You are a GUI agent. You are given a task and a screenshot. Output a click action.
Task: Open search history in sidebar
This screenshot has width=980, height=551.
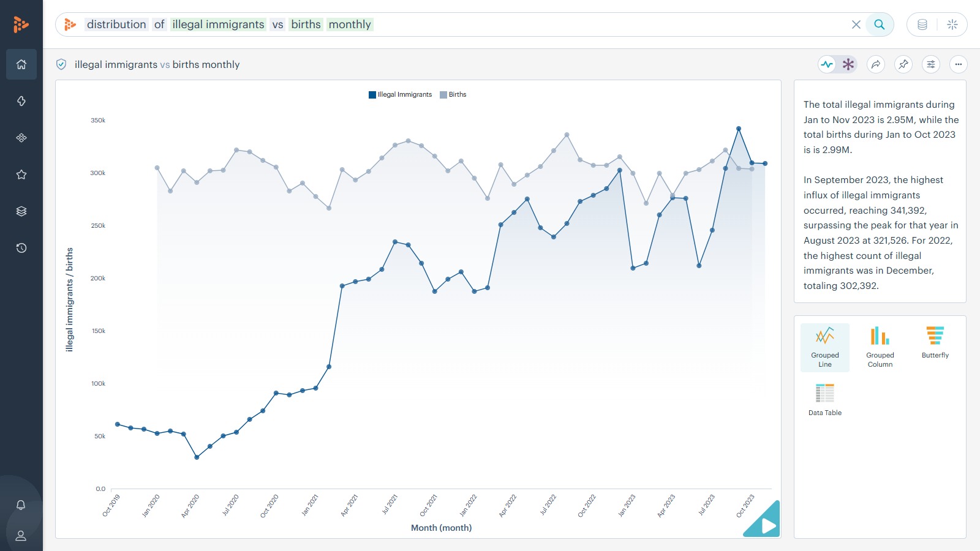coord(21,248)
